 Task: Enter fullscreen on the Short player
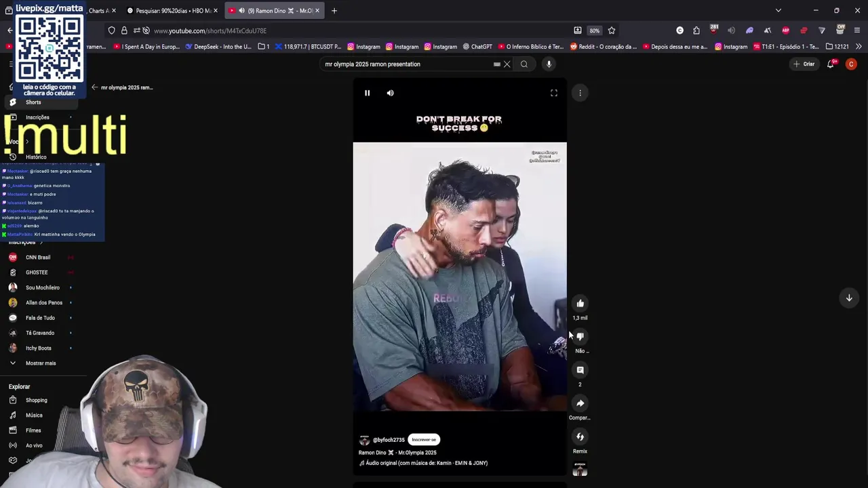pos(554,93)
